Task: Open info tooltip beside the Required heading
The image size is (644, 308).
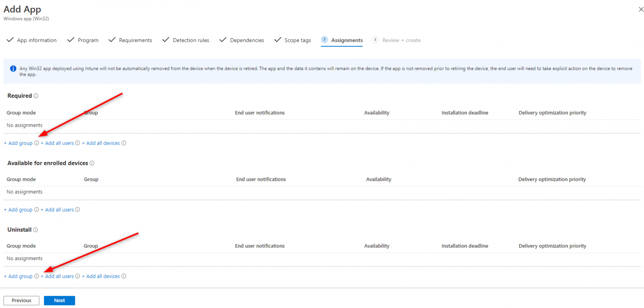Action: (36, 96)
